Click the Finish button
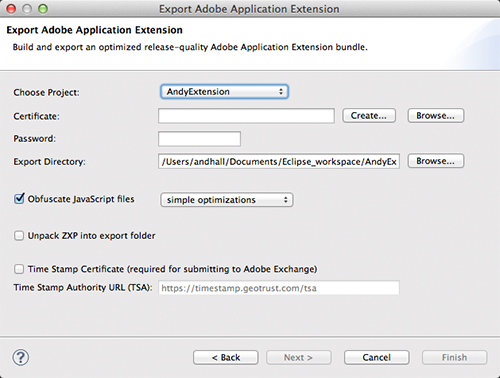500x378 pixels. point(454,357)
